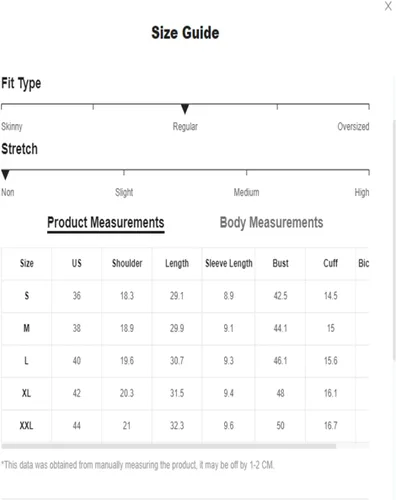Close the Size Guide dialog
The image size is (396, 500).
388,6
